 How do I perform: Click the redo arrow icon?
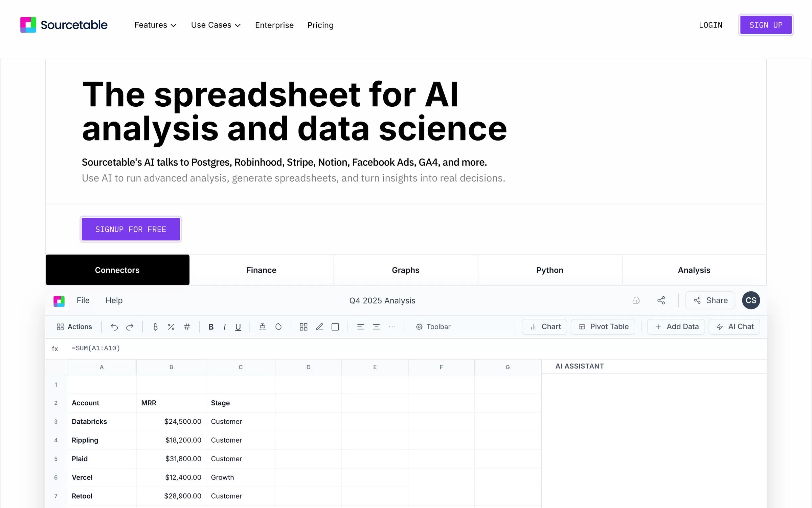tap(130, 327)
